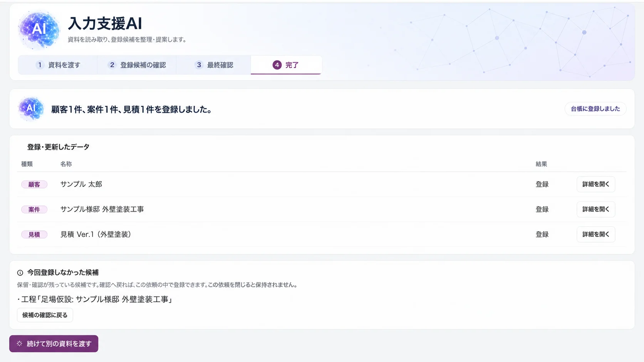This screenshot has height=362, width=644.
Task: Click the 結果 column header
Action: [x=541, y=164]
